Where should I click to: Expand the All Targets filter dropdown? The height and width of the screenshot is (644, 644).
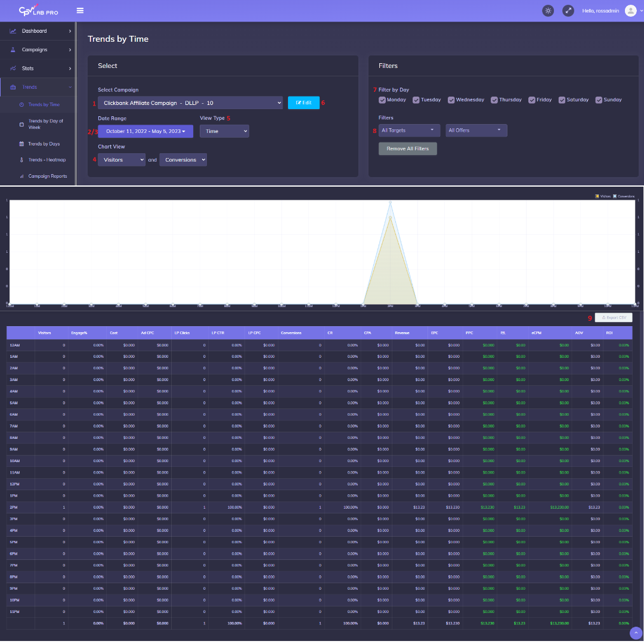pyautogui.click(x=409, y=130)
